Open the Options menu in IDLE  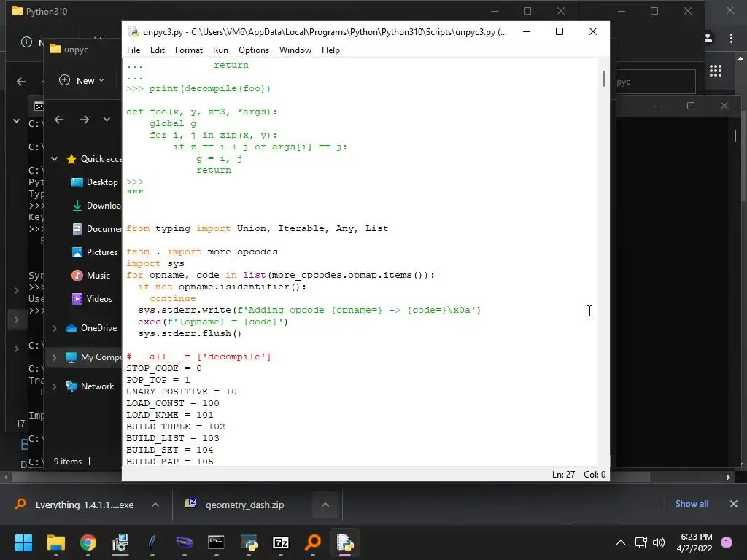(x=254, y=50)
